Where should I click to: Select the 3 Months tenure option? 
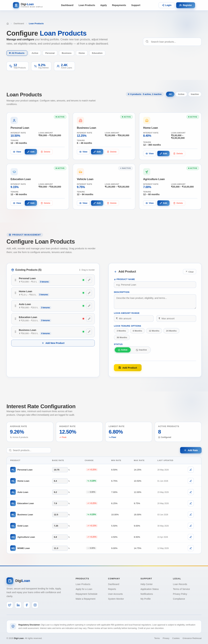point(121,331)
